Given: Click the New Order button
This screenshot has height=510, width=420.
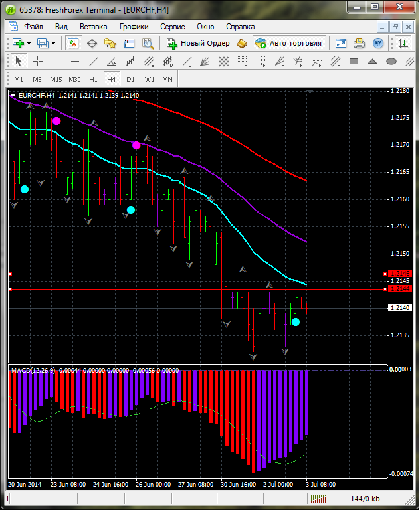Looking at the screenshot, I should 198,43.
